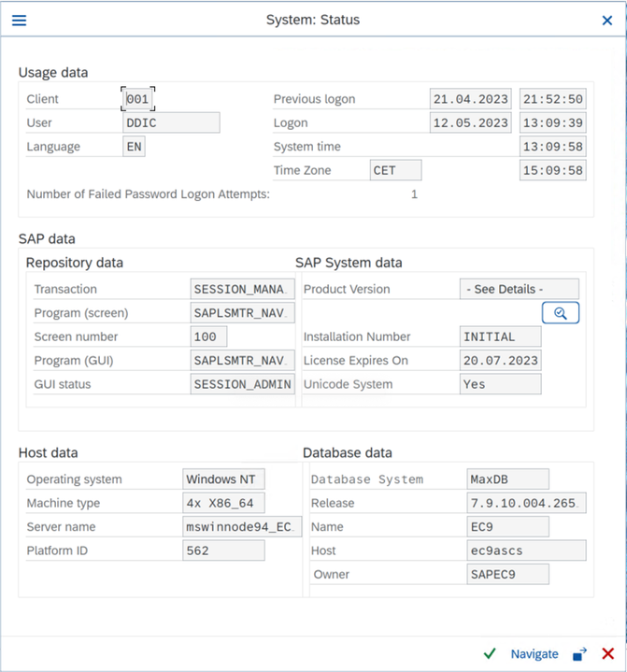This screenshot has height=672, width=627.
Task: Click the Usage data section heading
Action: [53, 72]
